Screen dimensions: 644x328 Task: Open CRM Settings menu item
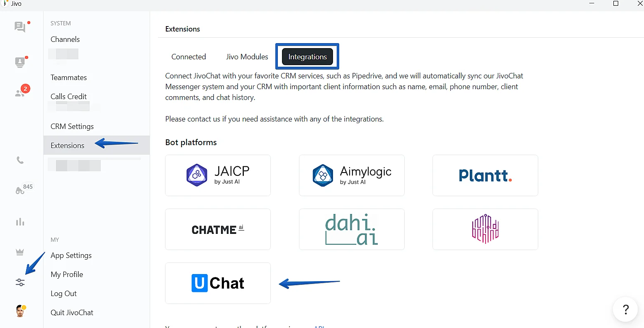tap(72, 126)
